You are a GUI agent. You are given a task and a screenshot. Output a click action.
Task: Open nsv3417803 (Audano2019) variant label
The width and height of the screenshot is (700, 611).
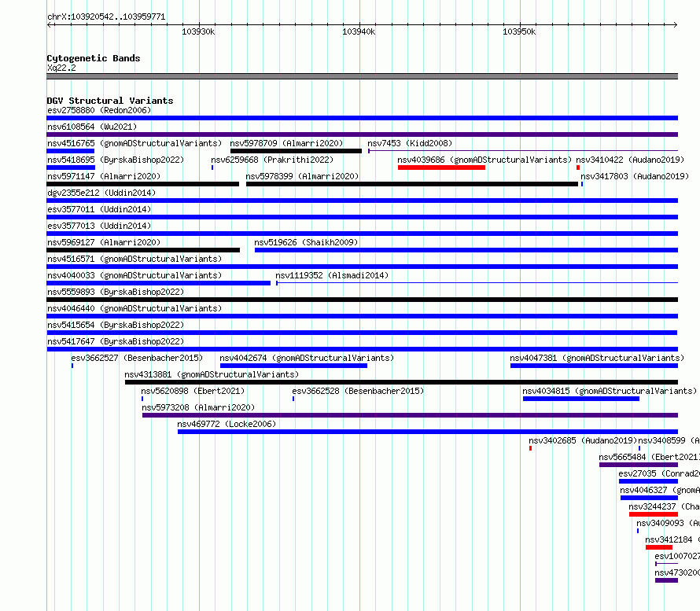(635, 176)
